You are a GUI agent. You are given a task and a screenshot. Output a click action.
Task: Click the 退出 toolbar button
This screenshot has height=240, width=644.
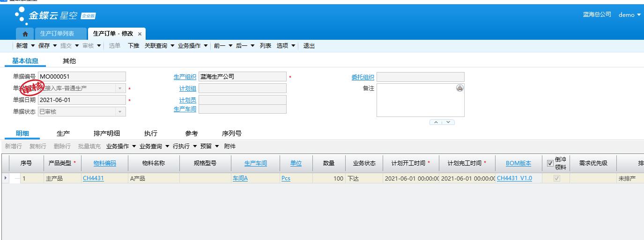coord(309,46)
